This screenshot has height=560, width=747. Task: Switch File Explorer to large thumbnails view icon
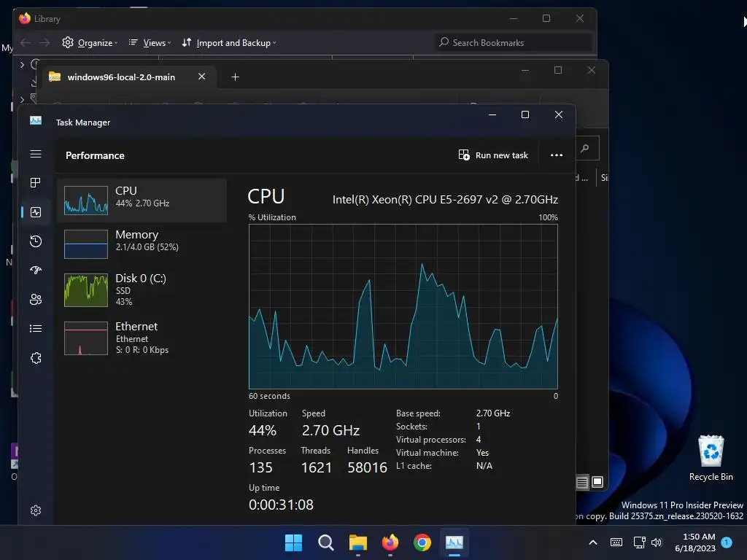pos(597,482)
